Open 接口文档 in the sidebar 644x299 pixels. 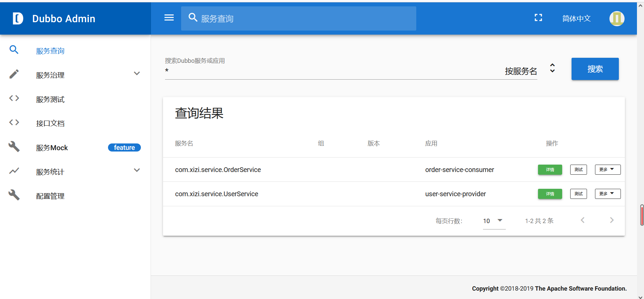[75, 123]
